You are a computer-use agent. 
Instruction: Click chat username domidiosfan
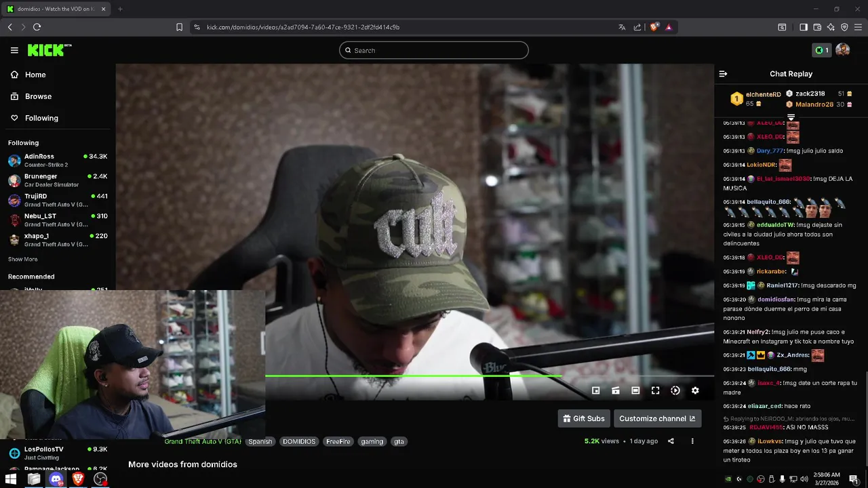click(776, 300)
